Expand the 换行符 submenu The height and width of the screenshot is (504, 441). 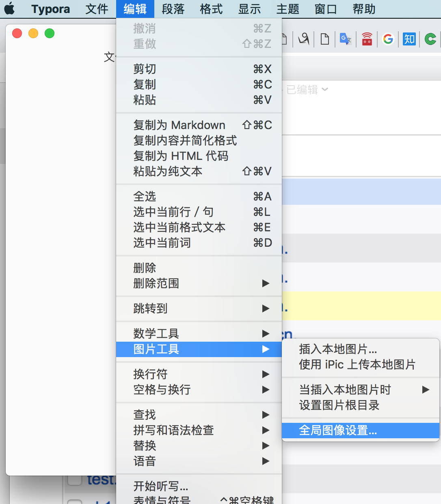click(199, 374)
